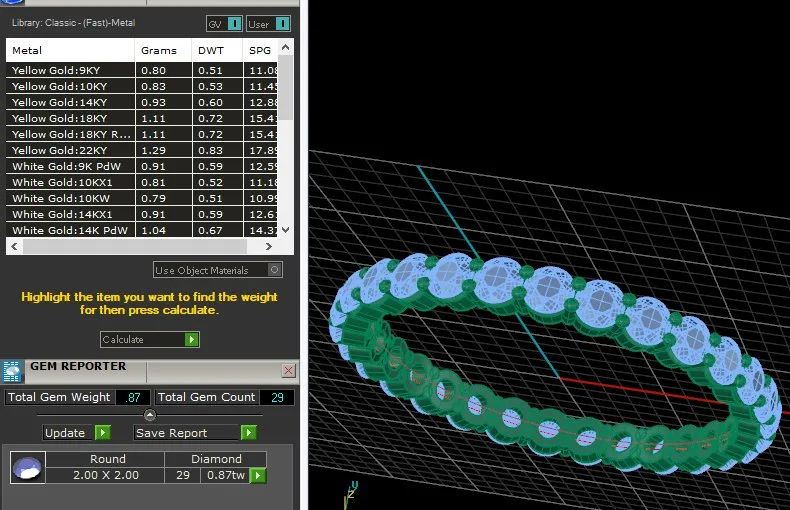Select the Yellow Gold:14KY row
790x510 pixels.
point(142,102)
